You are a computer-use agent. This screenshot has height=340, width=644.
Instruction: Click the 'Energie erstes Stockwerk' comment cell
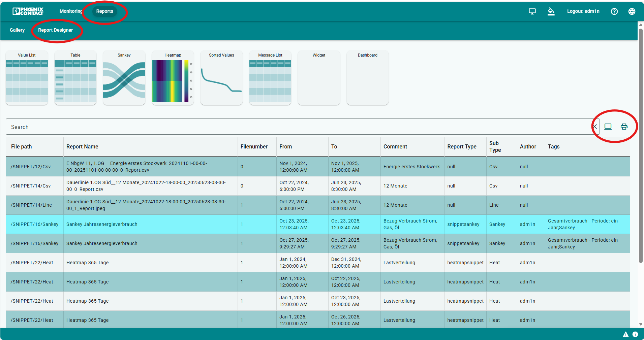click(x=412, y=167)
